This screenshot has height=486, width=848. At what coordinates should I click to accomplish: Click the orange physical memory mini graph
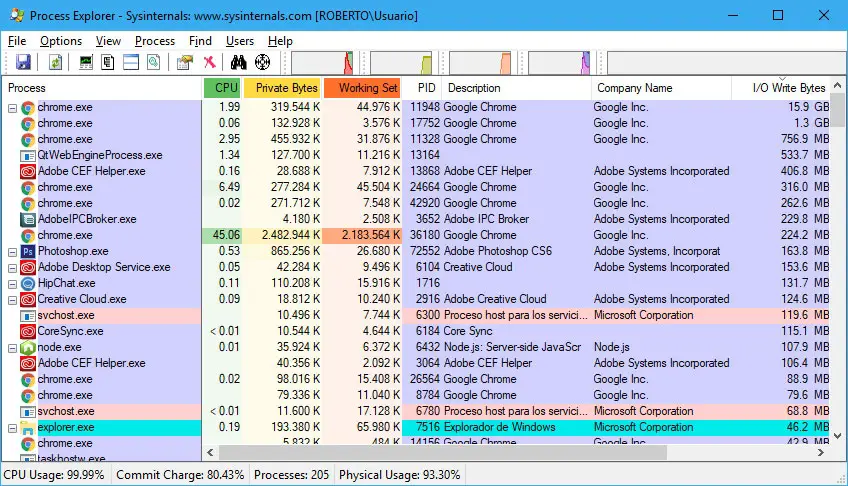480,63
